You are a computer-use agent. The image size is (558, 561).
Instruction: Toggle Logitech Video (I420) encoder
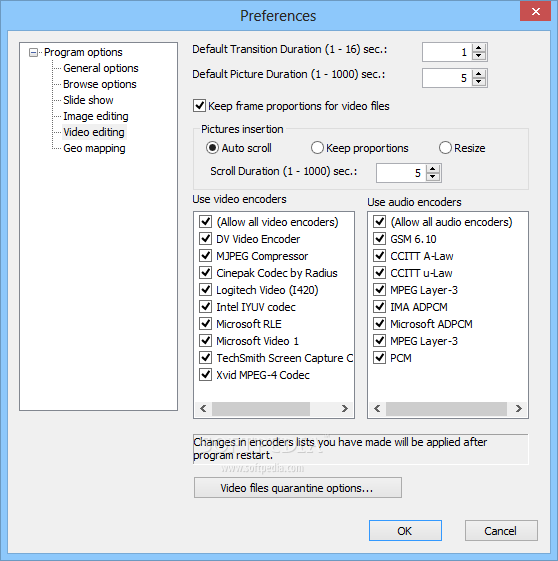[205, 290]
